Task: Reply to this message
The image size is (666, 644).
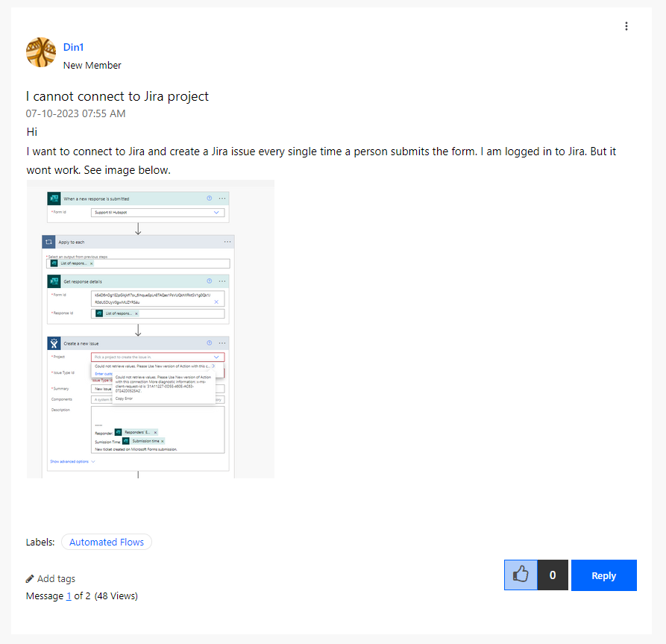Action: click(x=603, y=575)
